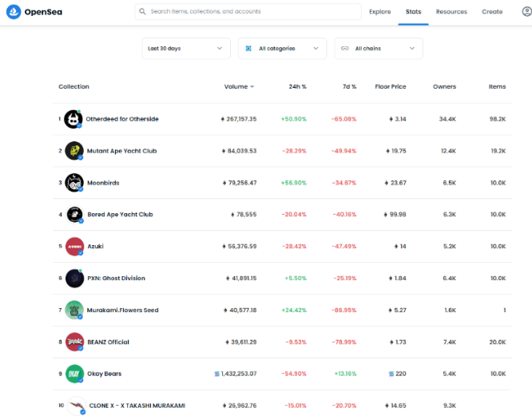This screenshot has width=532, height=416.
Task: Sort by the Volume column header
Action: tap(239, 87)
